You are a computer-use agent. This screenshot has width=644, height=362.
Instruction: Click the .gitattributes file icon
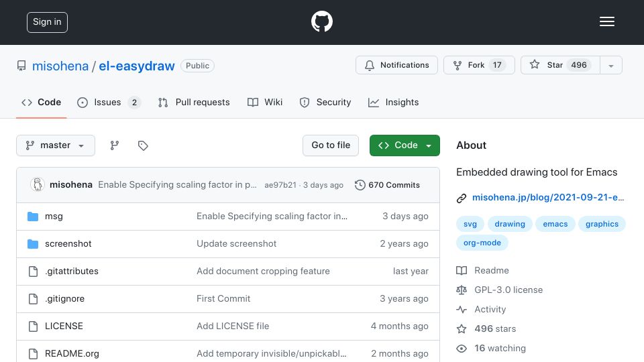(33, 271)
